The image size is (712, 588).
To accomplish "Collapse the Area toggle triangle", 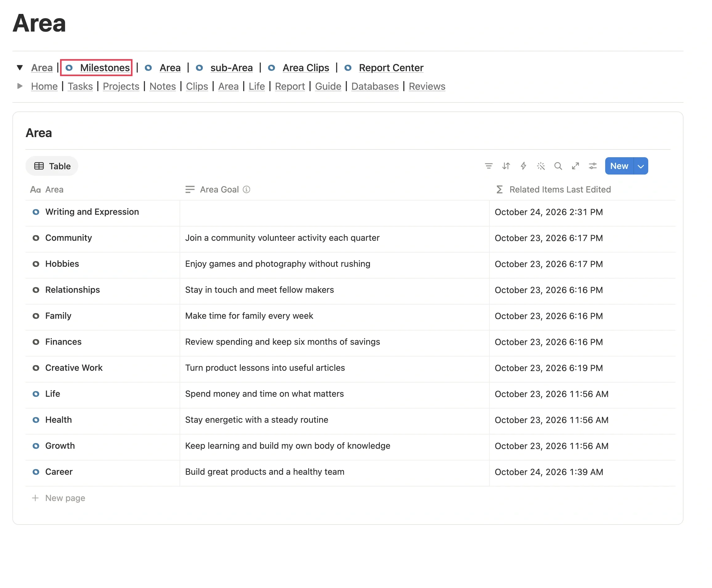I will (20, 68).
